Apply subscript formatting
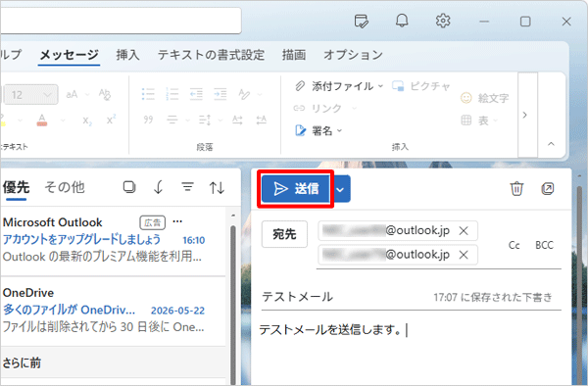 point(87,121)
